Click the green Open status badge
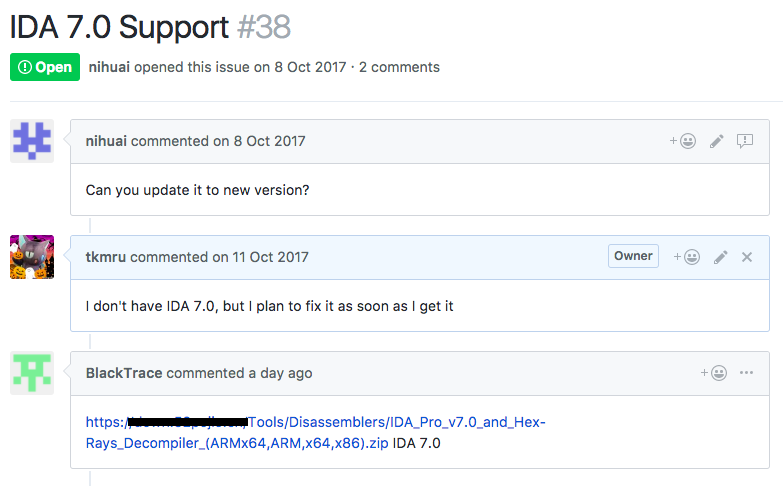Viewport: 783px width, 486px height. tap(45, 67)
